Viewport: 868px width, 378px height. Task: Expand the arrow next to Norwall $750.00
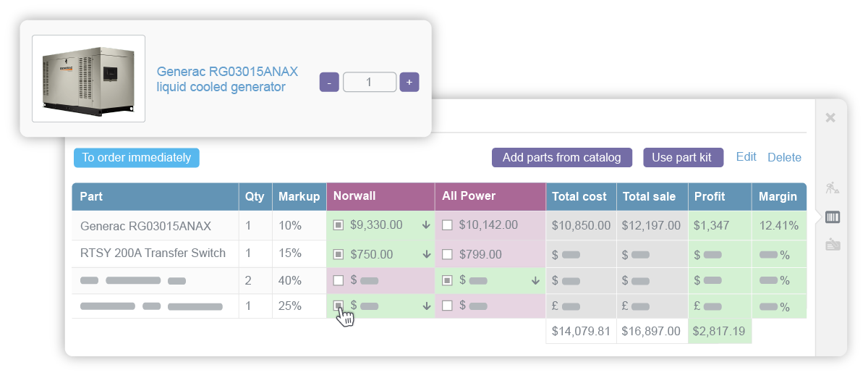point(427,255)
